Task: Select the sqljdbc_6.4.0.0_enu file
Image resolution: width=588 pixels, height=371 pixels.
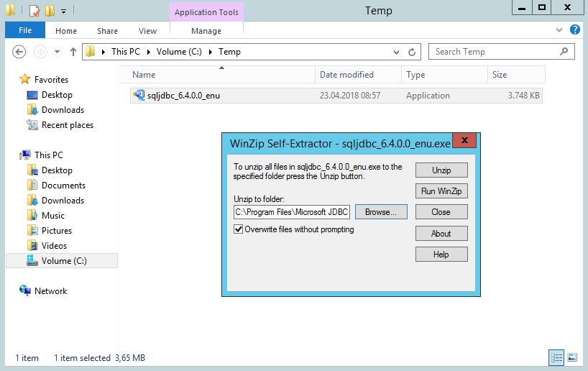Action: (336, 96)
